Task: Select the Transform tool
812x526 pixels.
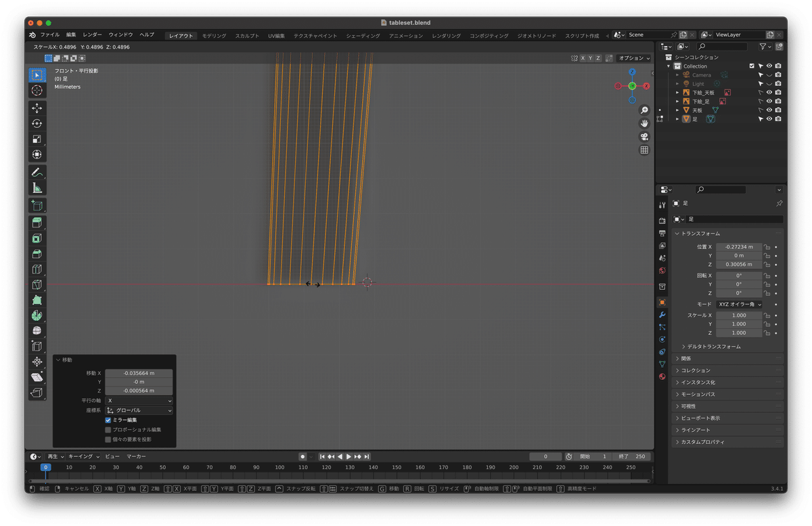Action: [37, 155]
